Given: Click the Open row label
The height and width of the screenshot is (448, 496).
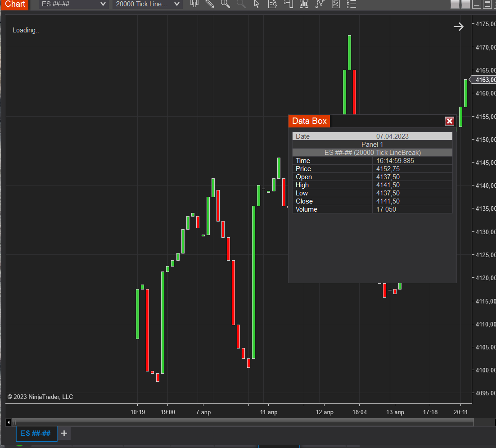Looking at the screenshot, I should click(304, 177).
